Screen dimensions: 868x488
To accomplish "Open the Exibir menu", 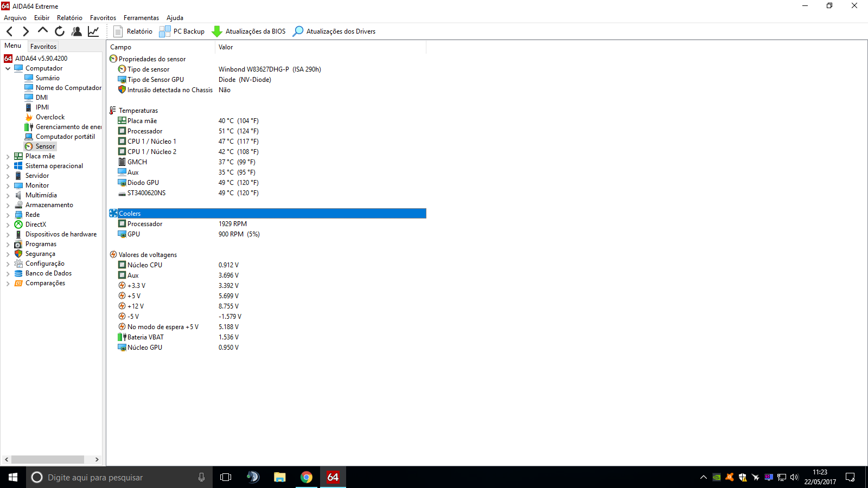I will click(42, 18).
